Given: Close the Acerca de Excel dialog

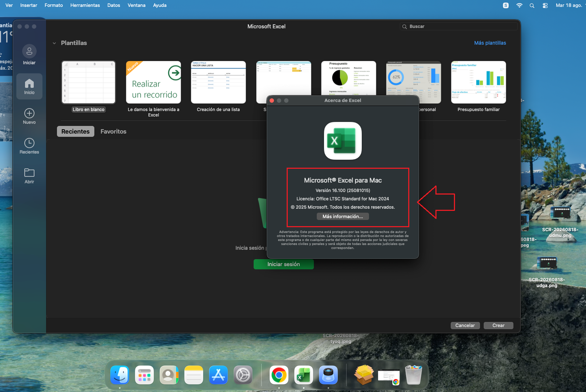Looking at the screenshot, I should [x=272, y=101].
